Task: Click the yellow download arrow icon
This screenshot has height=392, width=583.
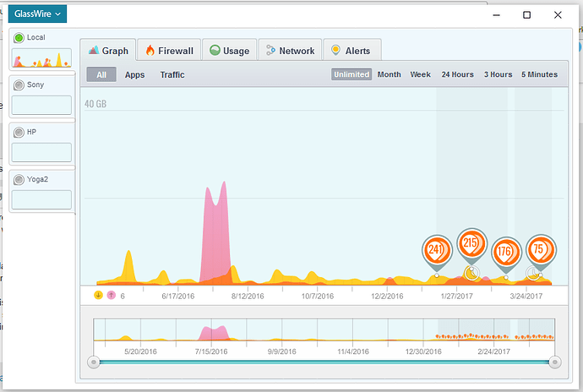Action: pos(98,296)
